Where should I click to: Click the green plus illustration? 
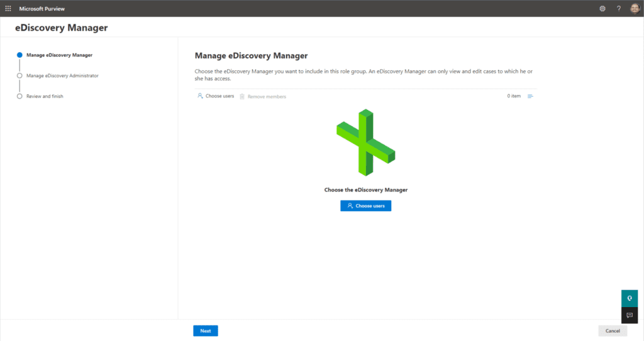(x=365, y=143)
